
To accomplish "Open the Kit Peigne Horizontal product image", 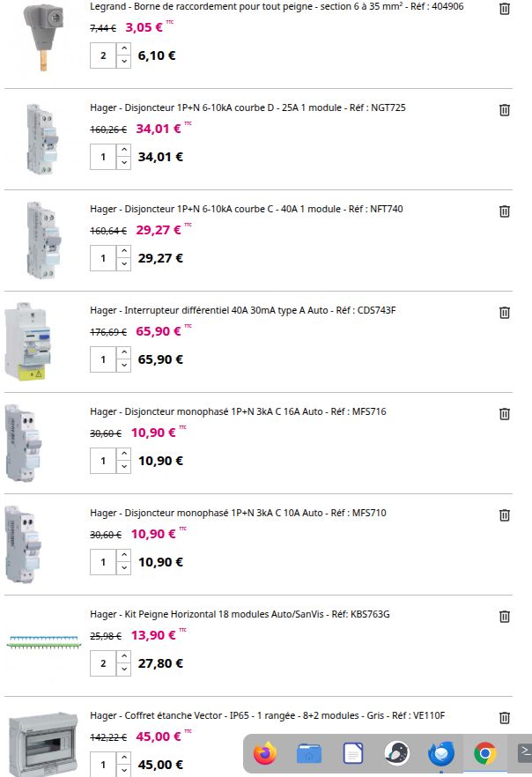I will (43, 643).
